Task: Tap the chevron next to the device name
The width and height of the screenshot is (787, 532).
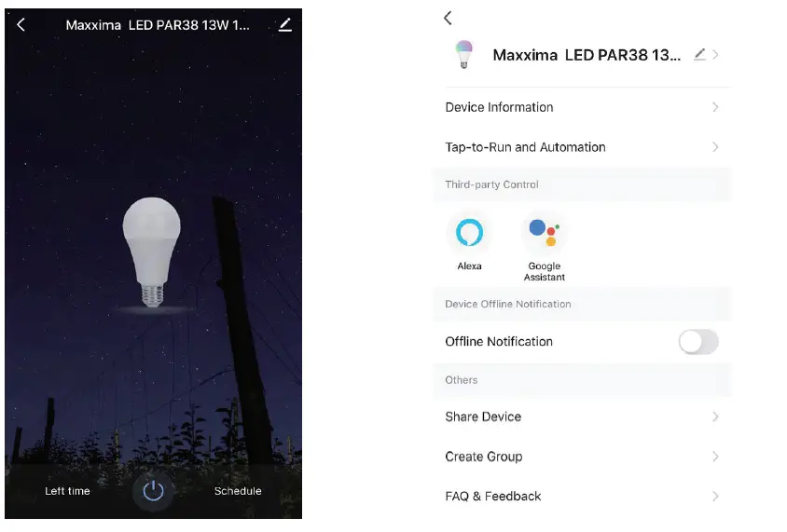Action: 716,54
